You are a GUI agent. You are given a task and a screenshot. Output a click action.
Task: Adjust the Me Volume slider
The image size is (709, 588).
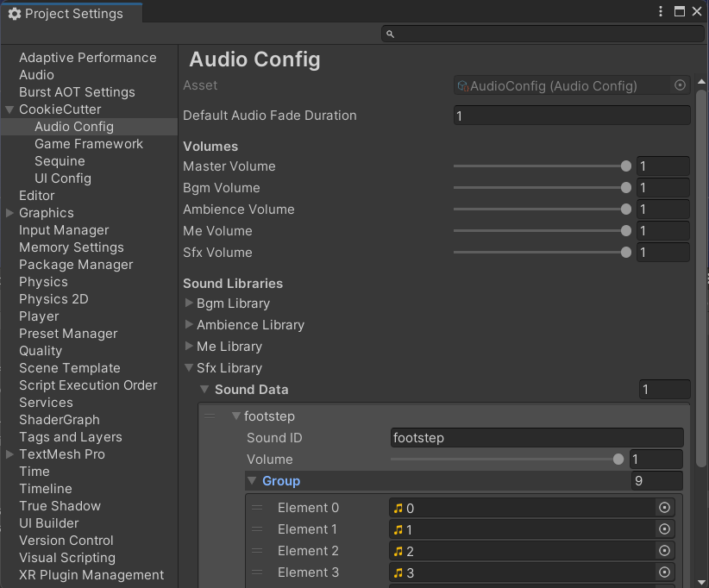point(543,231)
